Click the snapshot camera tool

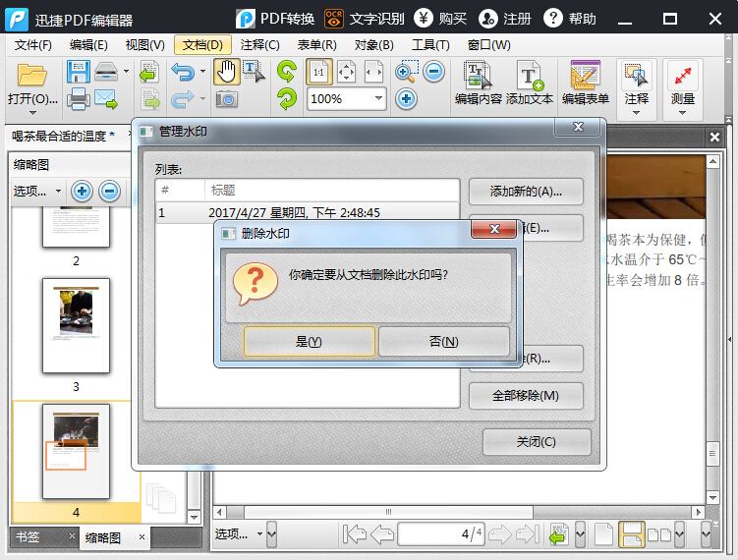(x=226, y=99)
